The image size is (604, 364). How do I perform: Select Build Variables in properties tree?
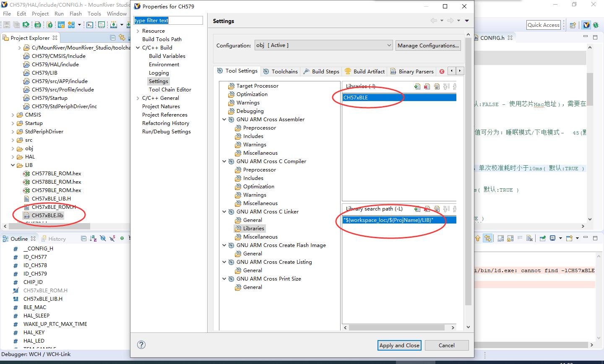click(167, 56)
